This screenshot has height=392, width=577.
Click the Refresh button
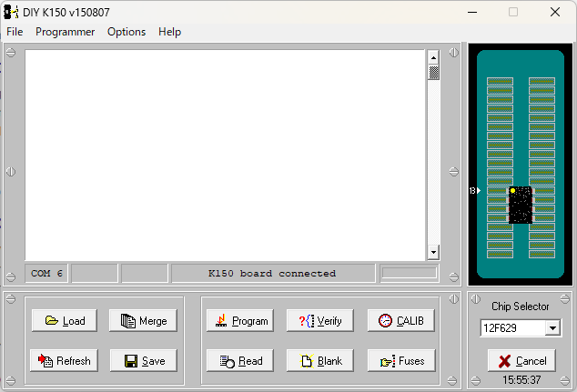(64, 360)
